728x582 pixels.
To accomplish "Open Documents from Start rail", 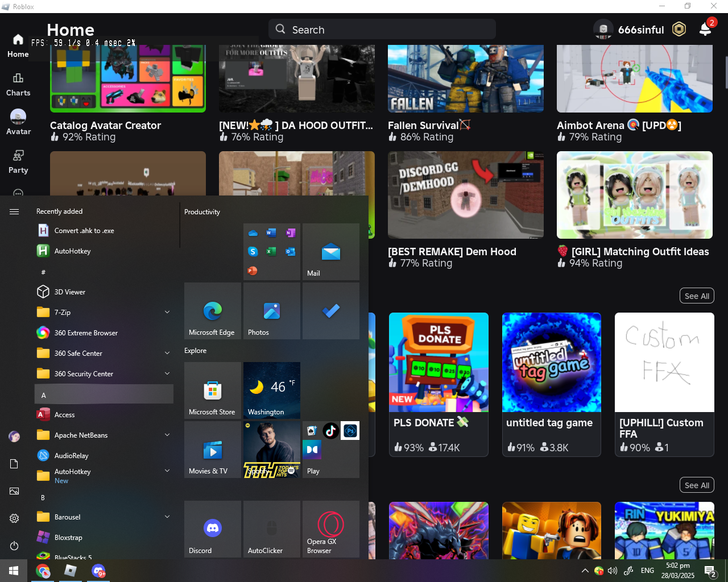I will (x=14, y=464).
